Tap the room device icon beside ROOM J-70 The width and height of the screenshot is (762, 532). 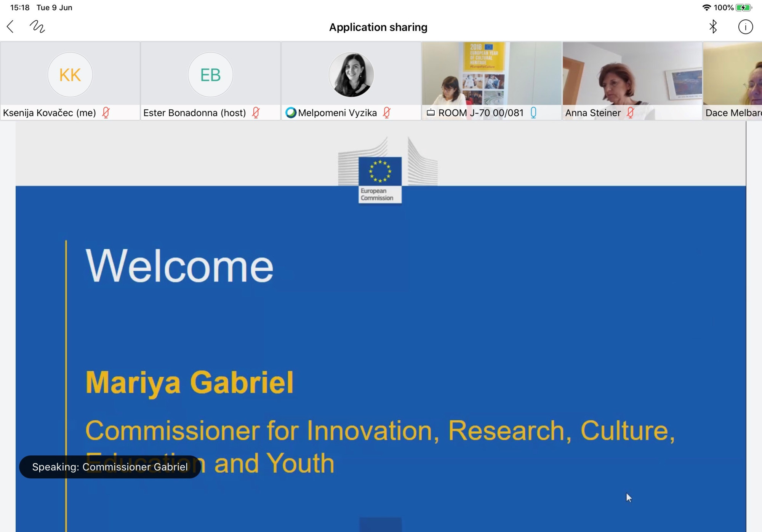(431, 113)
